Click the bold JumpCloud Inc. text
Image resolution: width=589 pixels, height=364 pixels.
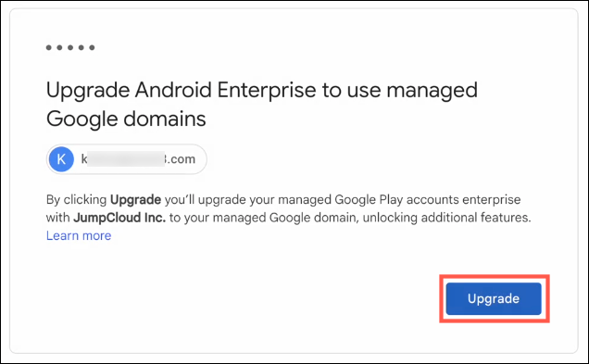click(x=119, y=218)
